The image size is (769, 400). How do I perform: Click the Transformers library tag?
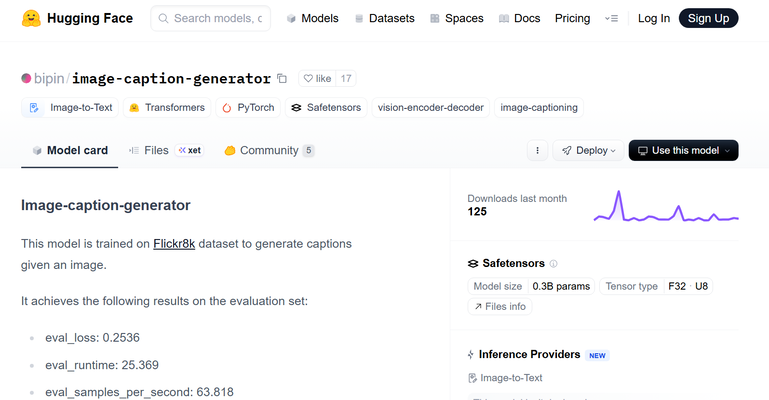[x=166, y=108]
